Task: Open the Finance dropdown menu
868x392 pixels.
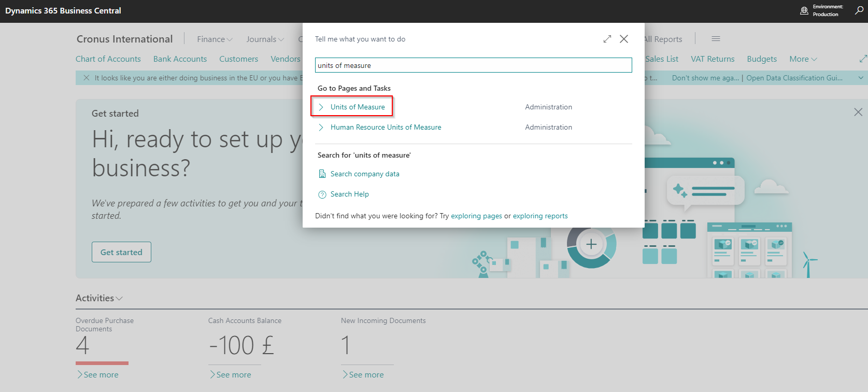Action: coord(215,39)
